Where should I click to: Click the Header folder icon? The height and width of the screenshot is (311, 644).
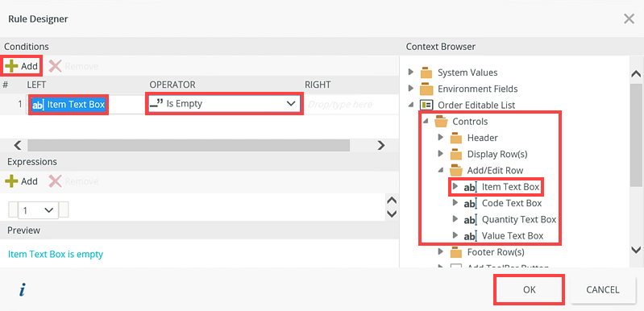point(456,138)
